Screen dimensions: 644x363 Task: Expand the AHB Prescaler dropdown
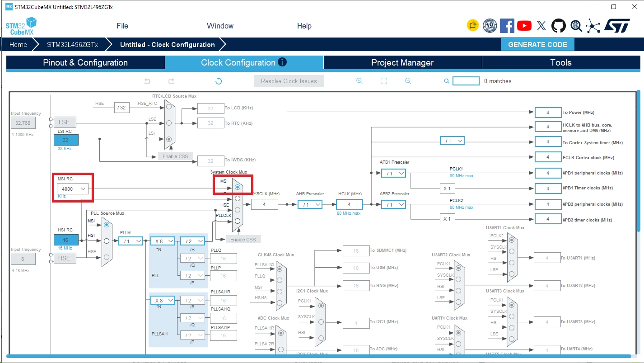point(310,205)
